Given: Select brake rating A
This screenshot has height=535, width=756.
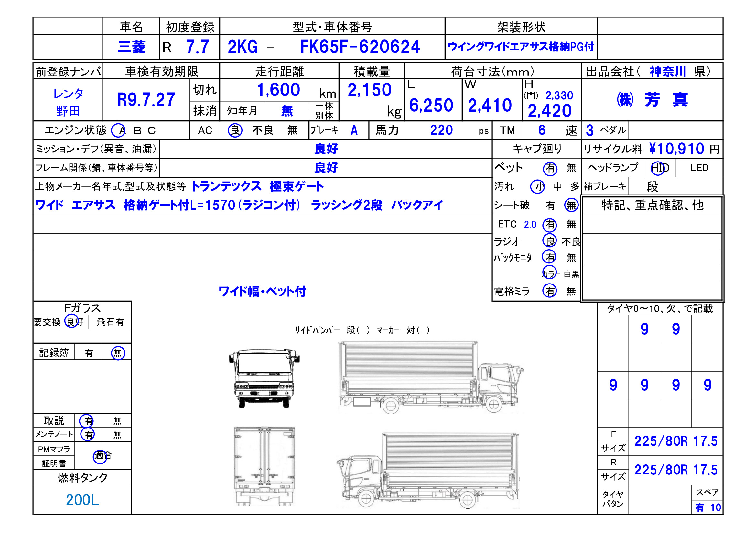Looking at the screenshot, I should [354, 130].
